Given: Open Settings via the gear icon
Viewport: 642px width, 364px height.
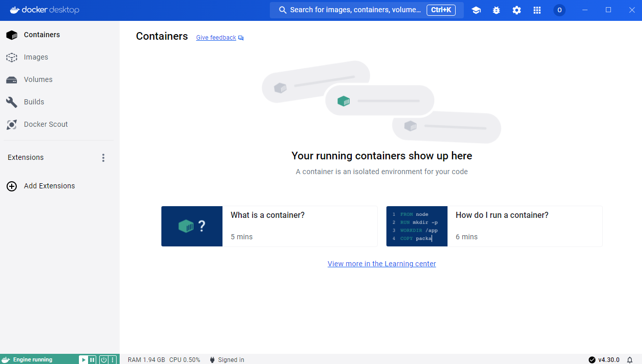Looking at the screenshot, I should click(517, 10).
